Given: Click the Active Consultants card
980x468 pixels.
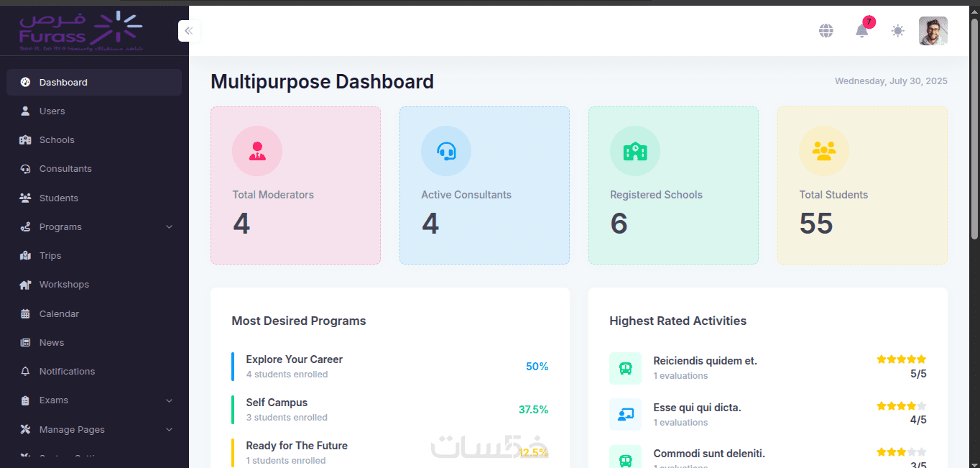Looking at the screenshot, I should tap(484, 185).
